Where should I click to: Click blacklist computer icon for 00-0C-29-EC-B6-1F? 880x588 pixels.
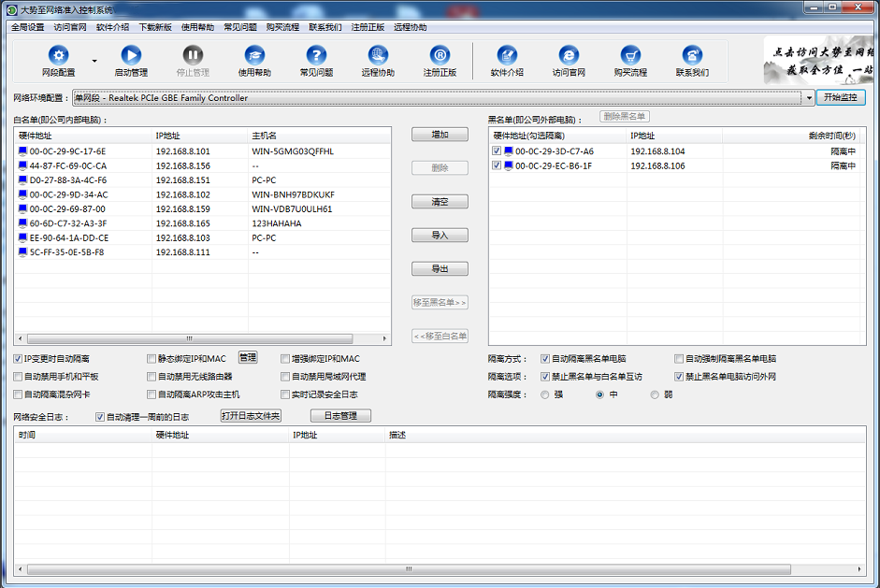click(509, 165)
